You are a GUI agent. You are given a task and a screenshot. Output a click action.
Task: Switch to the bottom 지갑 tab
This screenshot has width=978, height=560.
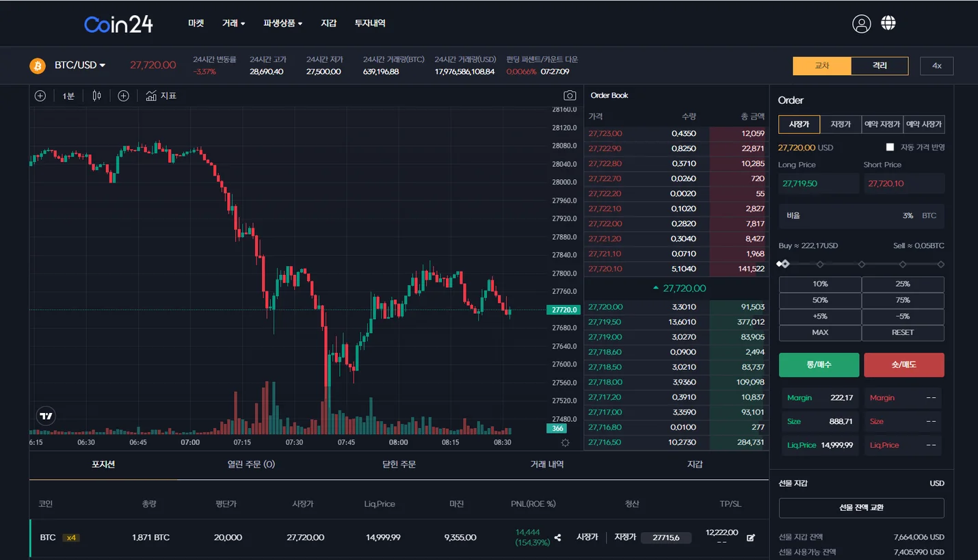point(695,464)
